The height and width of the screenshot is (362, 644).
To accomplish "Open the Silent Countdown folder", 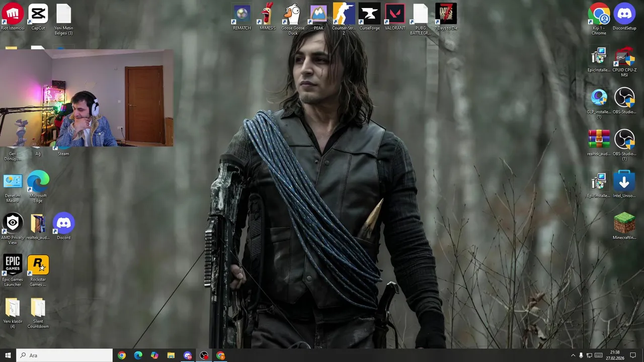I will pos(38,313).
